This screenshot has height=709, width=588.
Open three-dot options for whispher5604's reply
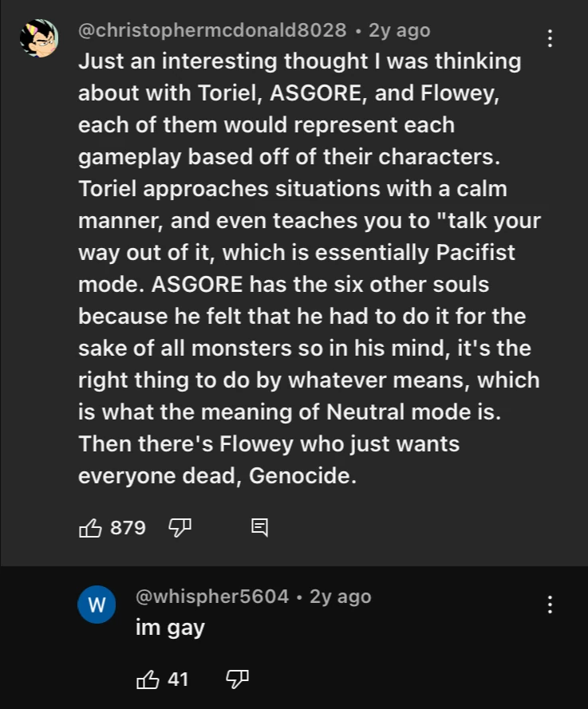click(549, 605)
